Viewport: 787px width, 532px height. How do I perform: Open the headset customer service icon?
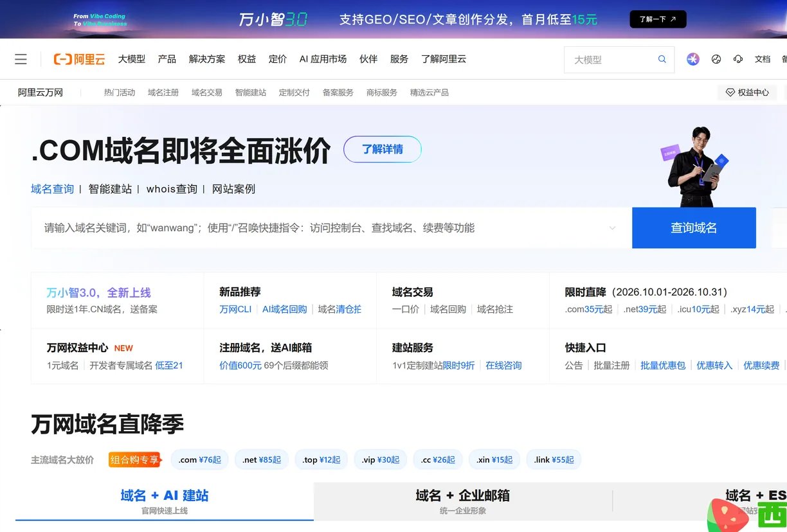(x=738, y=59)
